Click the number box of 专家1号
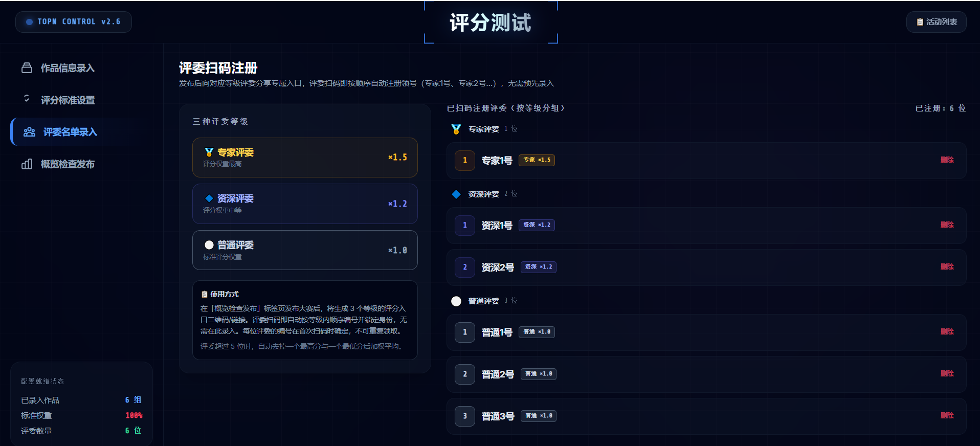Image resolution: width=980 pixels, height=446 pixels. point(465,161)
